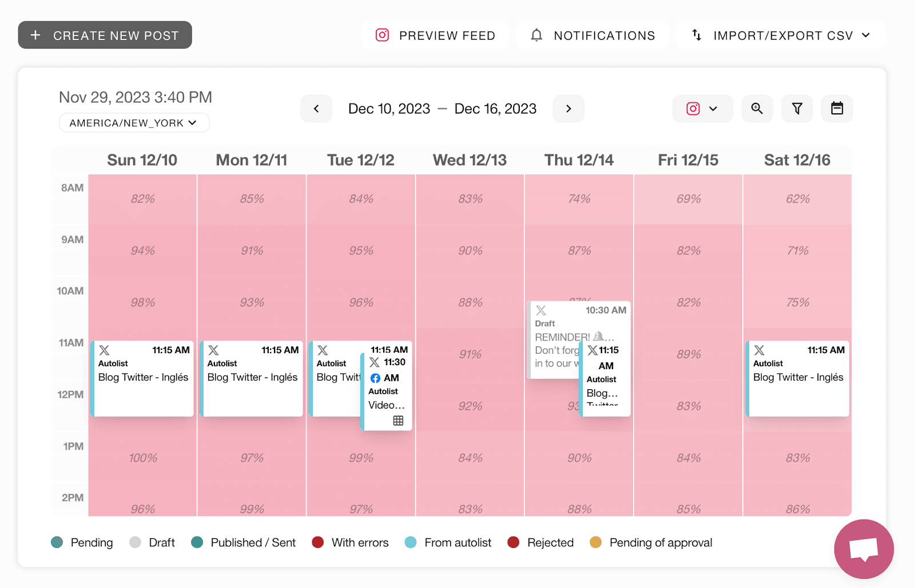
Task: Toggle the Published / Sent legend filter
Action: (x=197, y=542)
